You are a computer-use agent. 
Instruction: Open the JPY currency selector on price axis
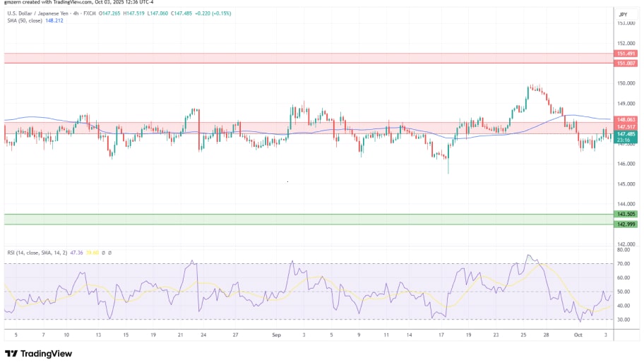tap(623, 14)
